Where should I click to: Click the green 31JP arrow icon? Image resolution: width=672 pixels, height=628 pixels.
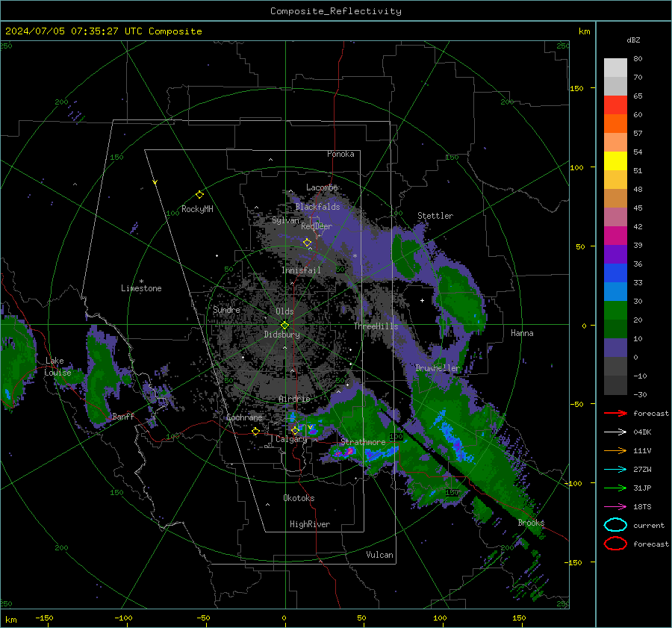(x=615, y=488)
